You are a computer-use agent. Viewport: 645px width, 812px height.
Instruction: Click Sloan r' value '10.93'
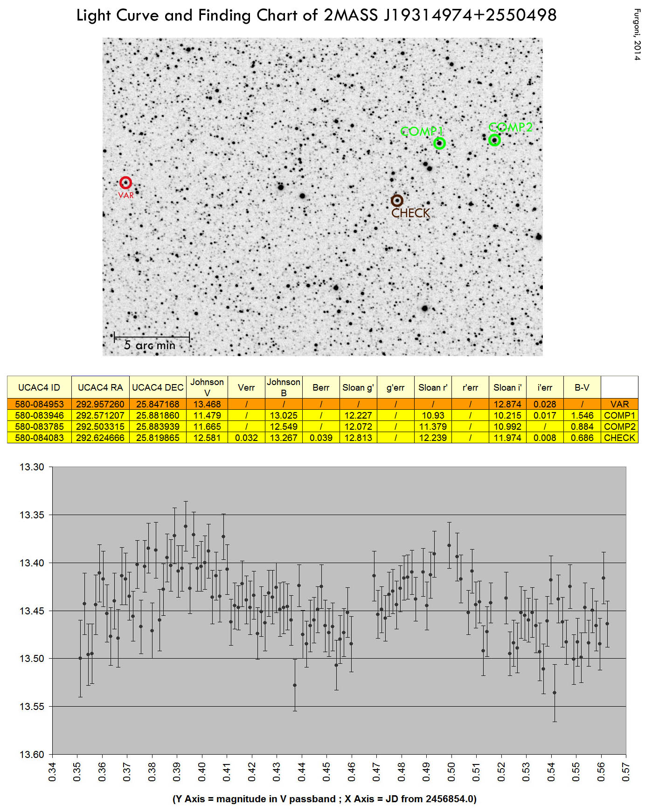click(433, 415)
